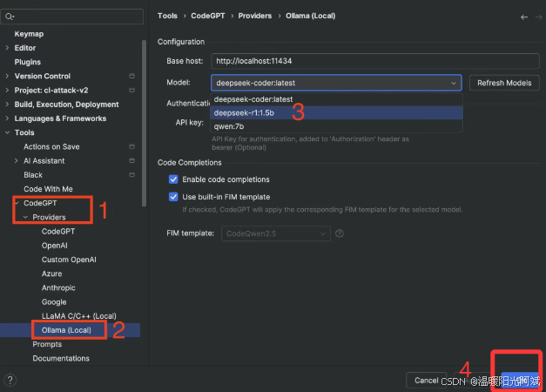Image resolution: width=546 pixels, height=392 pixels.
Task: Click the Configuration section heading
Action: tap(181, 42)
